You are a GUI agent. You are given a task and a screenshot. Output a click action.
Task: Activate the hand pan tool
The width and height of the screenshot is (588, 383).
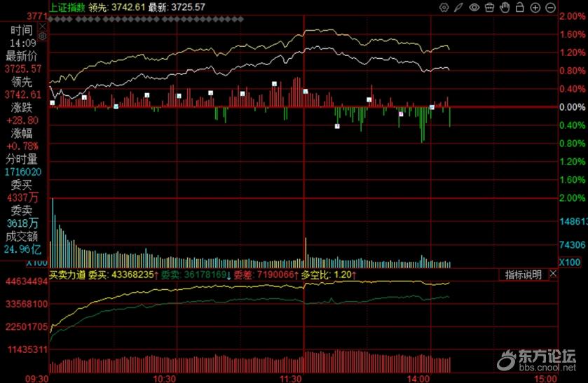tap(505, 7)
